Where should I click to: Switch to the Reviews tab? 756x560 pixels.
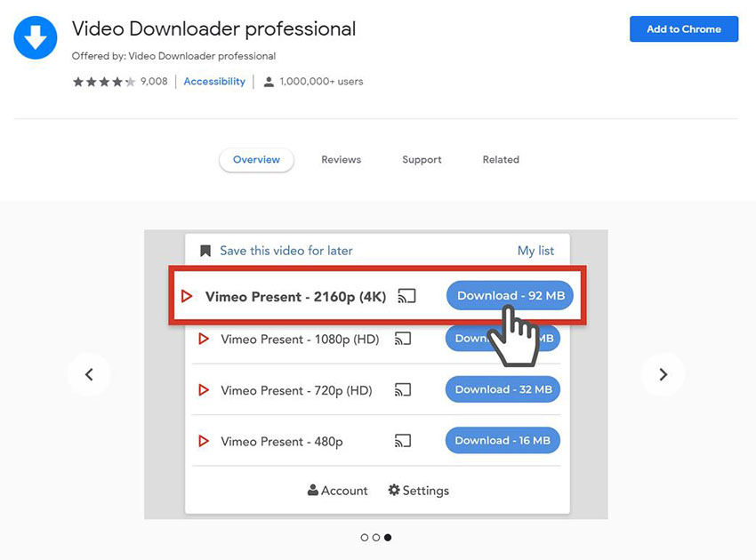(341, 159)
